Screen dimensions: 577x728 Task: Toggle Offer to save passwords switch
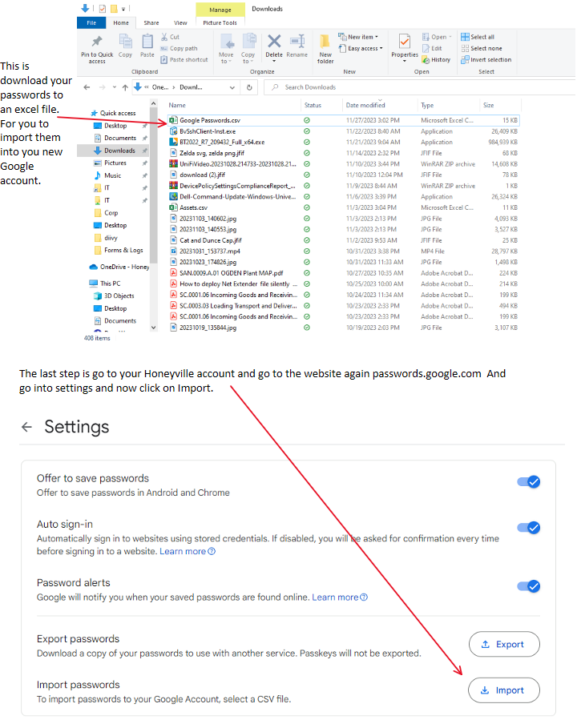pyautogui.click(x=529, y=482)
